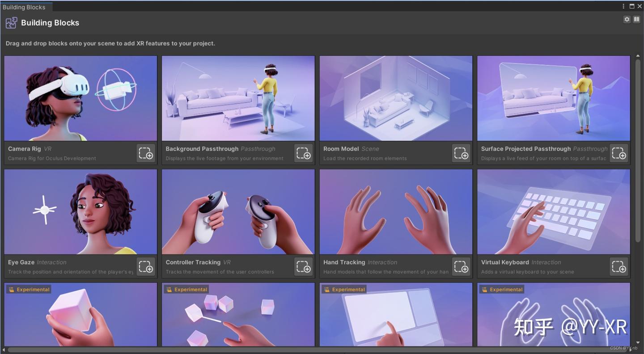Add Surface Projected Passthrough block to scene

tap(619, 153)
